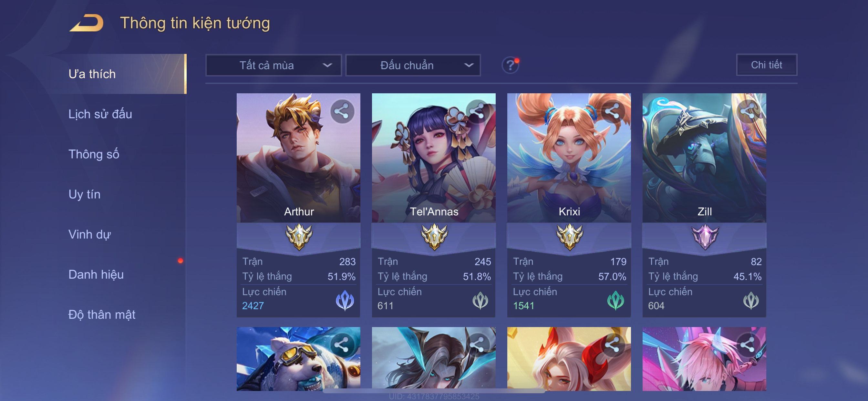Viewport: 868px width, 401px height.
Task: Share Krixi hero card
Action: click(612, 111)
